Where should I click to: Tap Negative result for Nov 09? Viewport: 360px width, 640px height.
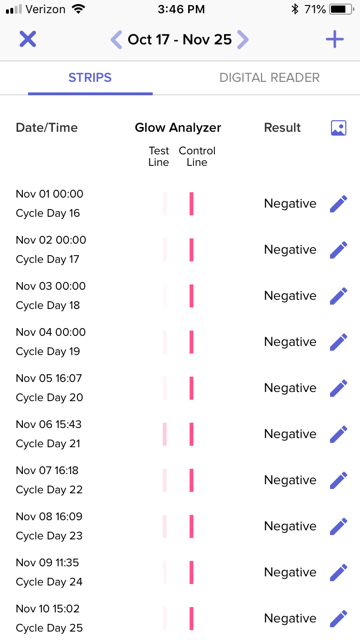(290, 572)
